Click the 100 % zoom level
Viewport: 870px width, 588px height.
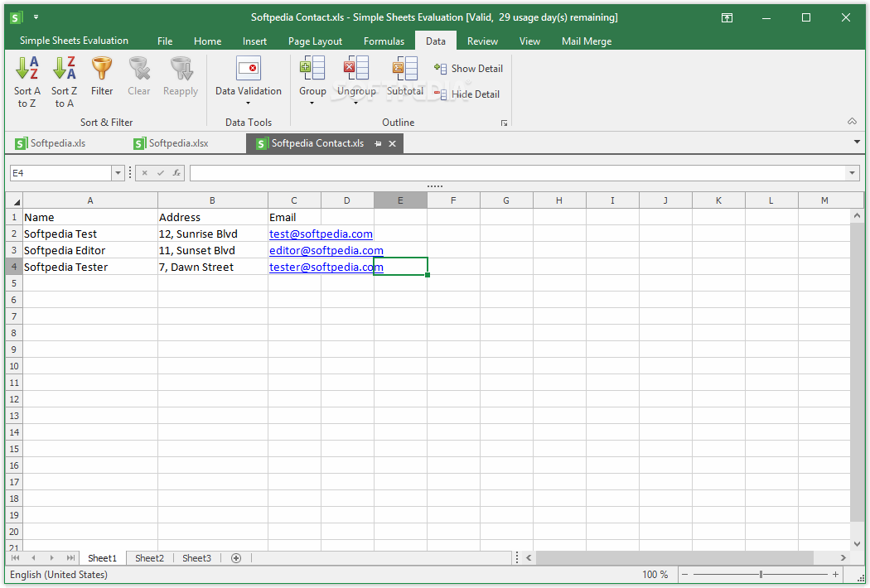655,575
